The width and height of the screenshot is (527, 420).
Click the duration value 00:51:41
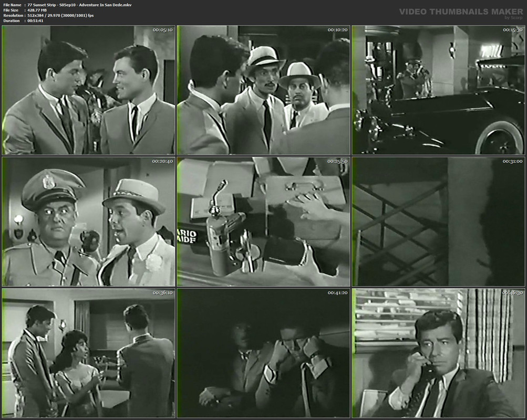[35, 21]
